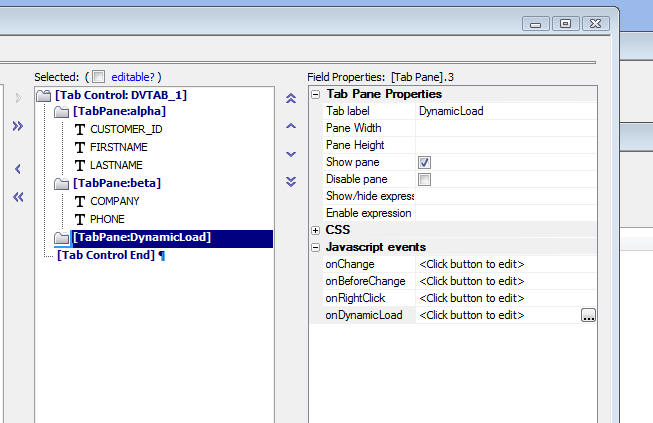This screenshot has width=653, height=423.
Task: Move item down with single down chevron
Action: 291,154
